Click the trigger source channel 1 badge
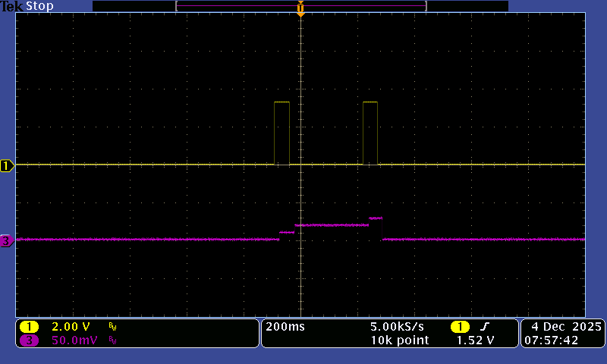 pos(460,327)
